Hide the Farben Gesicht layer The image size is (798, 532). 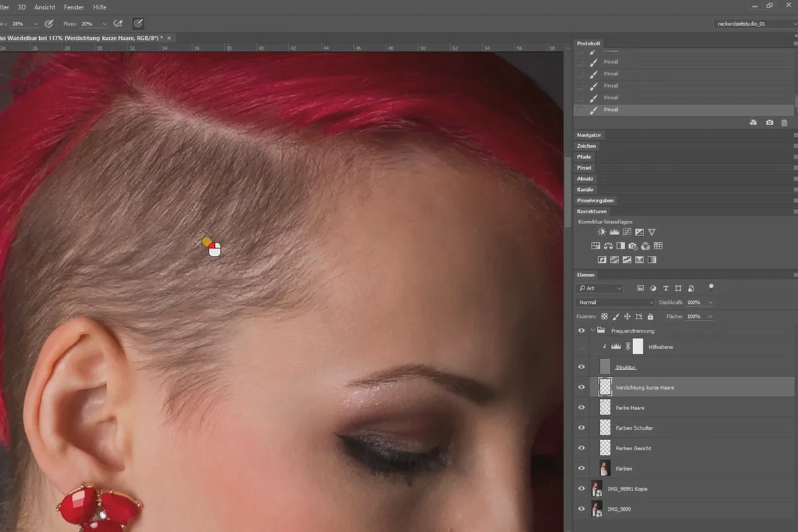582,448
